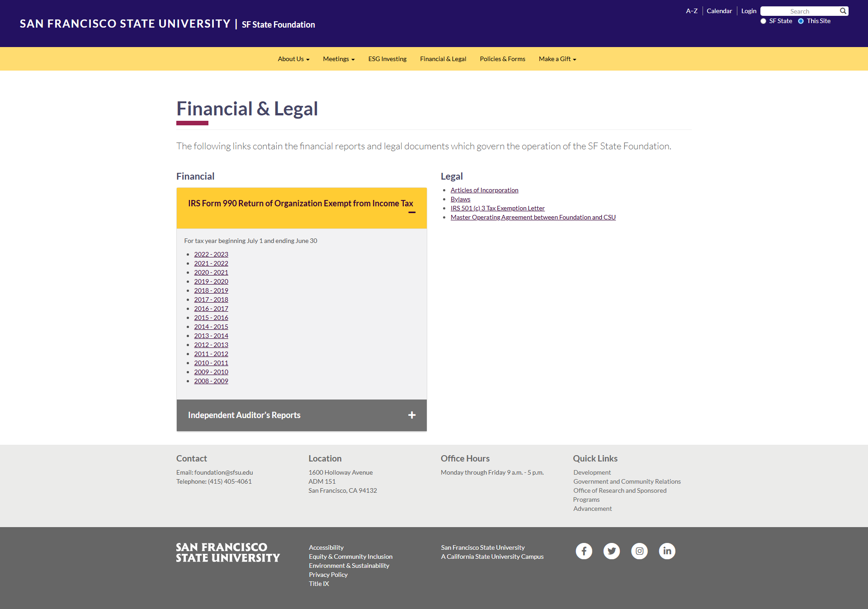Screen dimensions: 868x609
Task: Open the 2012 - 2013 Form 990 link
Action: coord(211,345)
